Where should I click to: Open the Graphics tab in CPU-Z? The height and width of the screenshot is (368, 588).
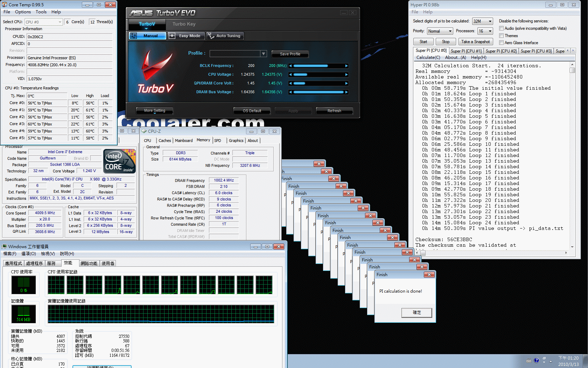[236, 141]
